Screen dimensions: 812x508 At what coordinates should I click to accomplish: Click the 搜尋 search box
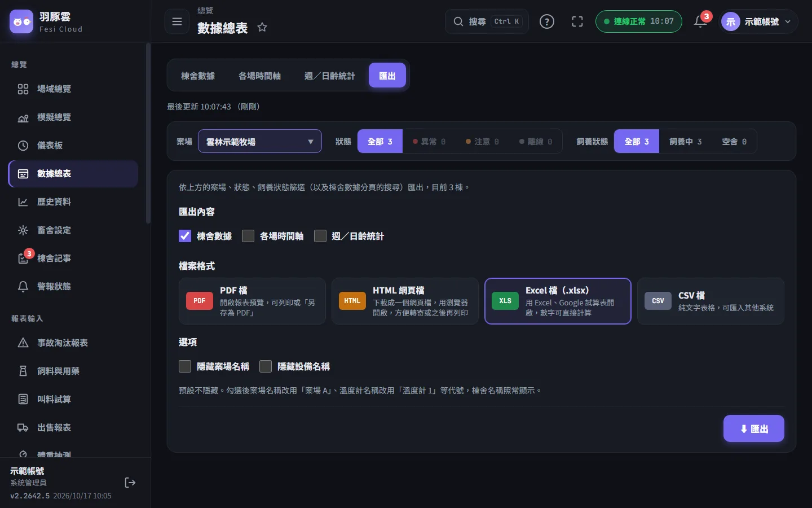487,21
